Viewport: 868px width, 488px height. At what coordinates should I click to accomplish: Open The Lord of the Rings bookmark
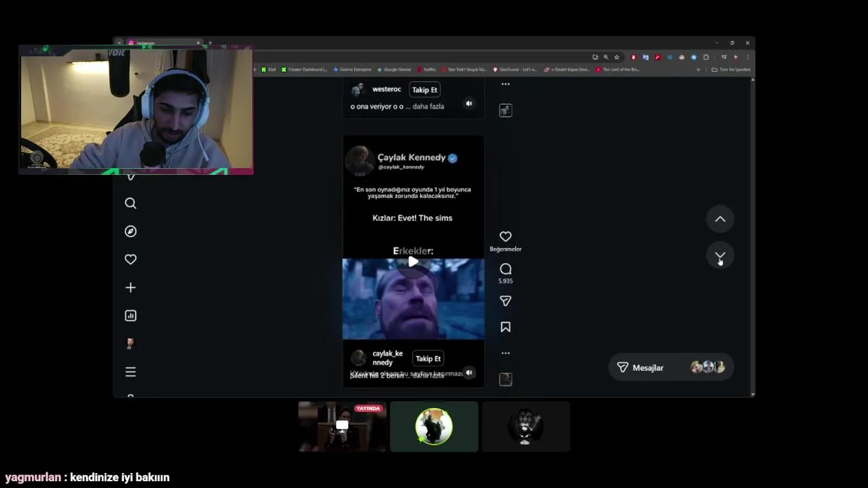(x=618, y=69)
